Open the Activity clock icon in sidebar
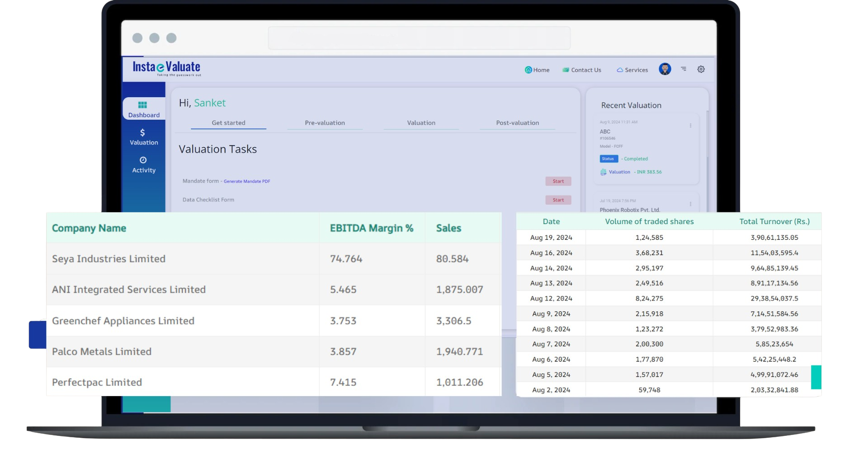The image size is (868, 463). pyautogui.click(x=143, y=160)
